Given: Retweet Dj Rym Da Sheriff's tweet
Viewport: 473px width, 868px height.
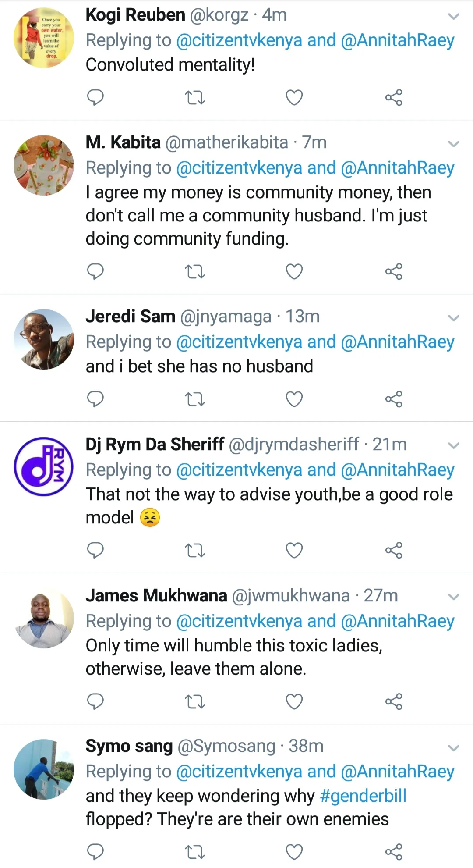Looking at the screenshot, I should pos(194,550).
